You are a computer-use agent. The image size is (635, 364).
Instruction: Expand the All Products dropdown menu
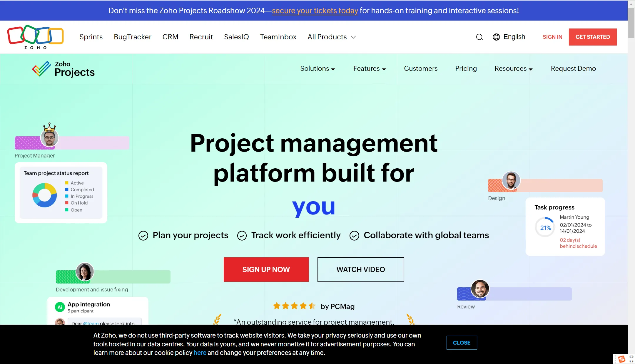[x=331, y=37]
